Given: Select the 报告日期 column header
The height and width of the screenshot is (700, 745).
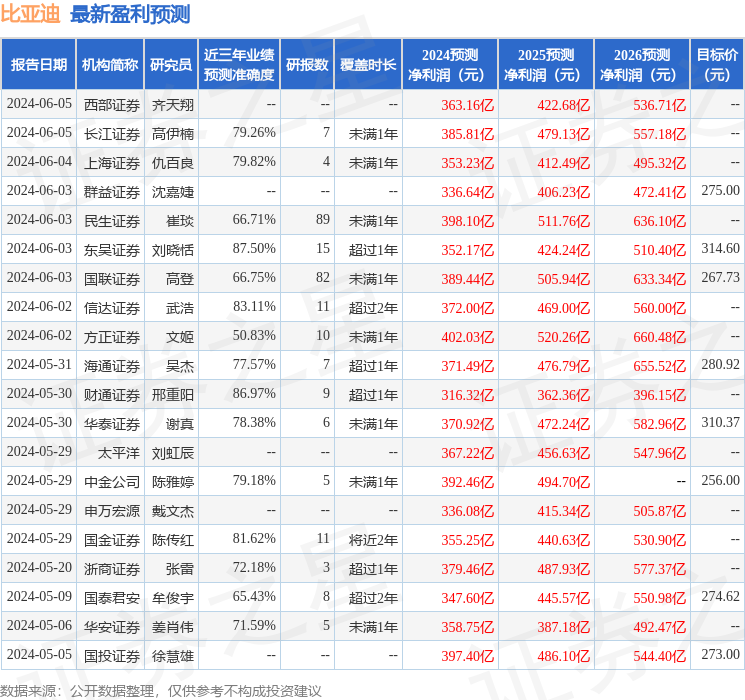Looking at the screenshot, I should click(38, 65).
